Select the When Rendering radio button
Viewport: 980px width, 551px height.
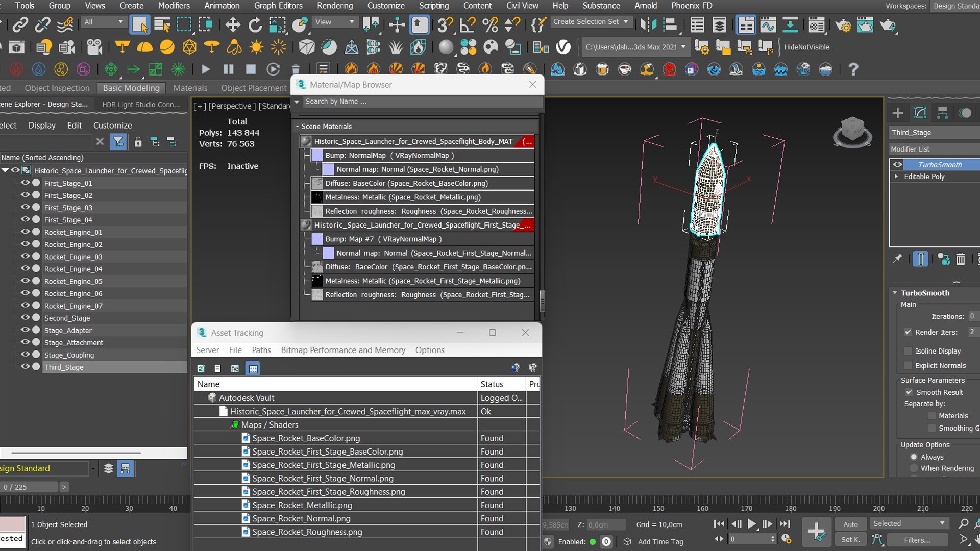914,468
